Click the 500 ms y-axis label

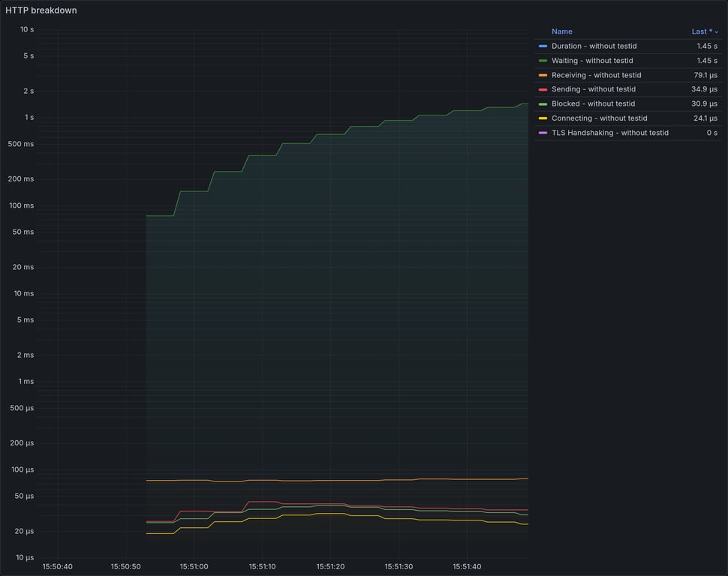[20, 143]
